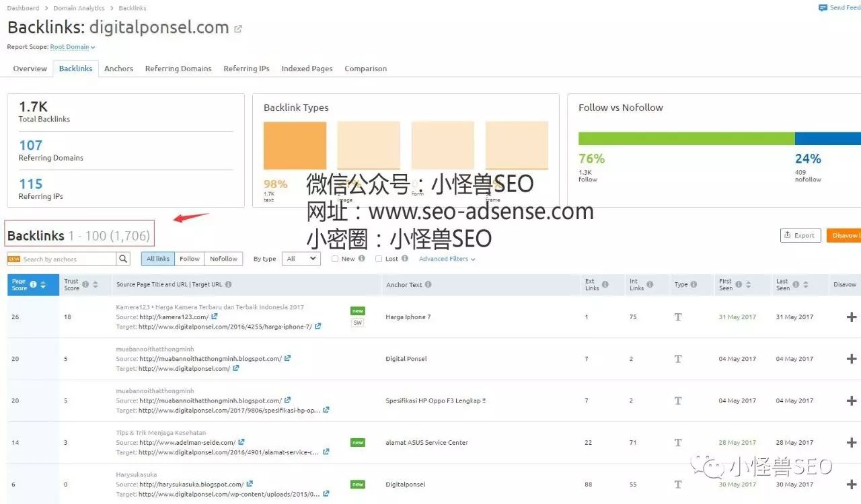The height and width of the screenshot is (504, 861).
Task: Click the magnifier search button for anchors
Action: click(x=123, y=259)
